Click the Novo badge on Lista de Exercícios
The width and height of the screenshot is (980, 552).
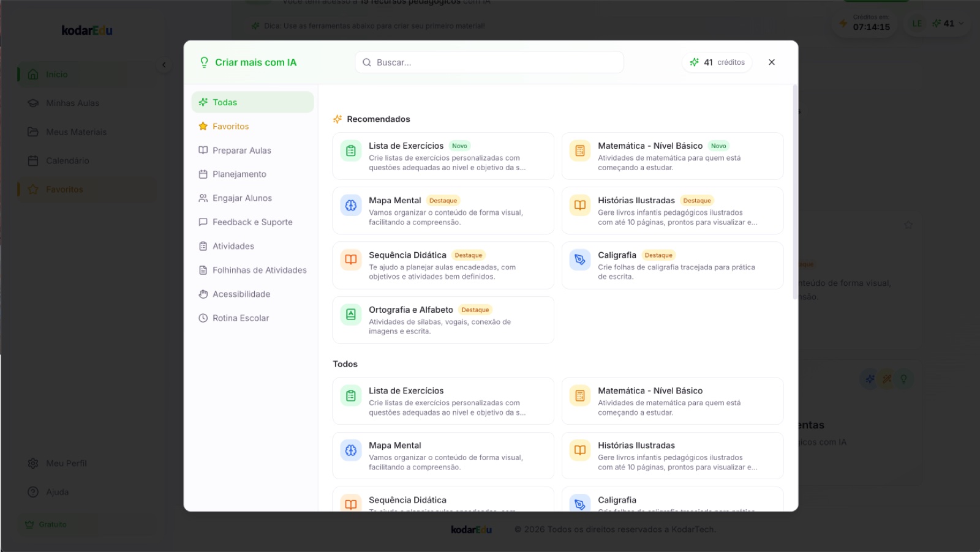(x=459, y=146)
